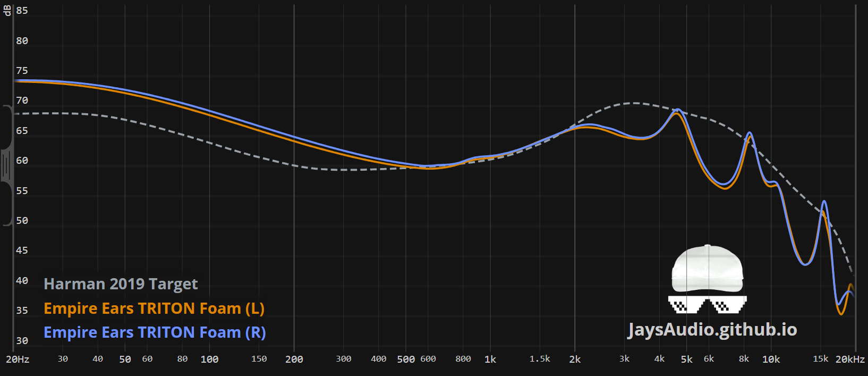Click the 150 frequency axis label
This screenshot has width=868, height=376.
tap(259, 359)
